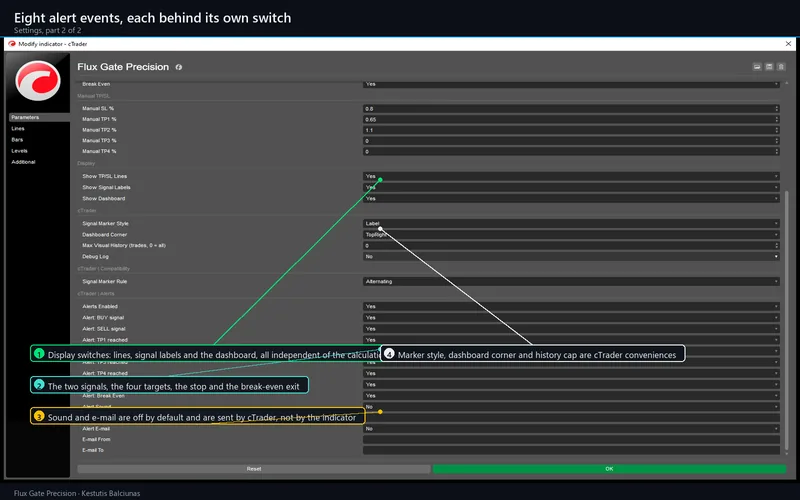Click the E-mail To input field
The height and width of the screenshot is (500, 800).
coord(571,451)
